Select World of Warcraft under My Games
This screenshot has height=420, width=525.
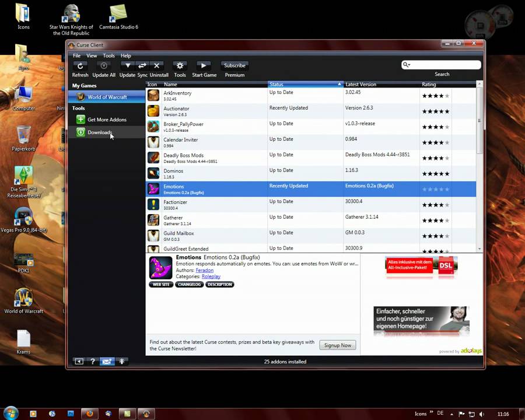click(107, 97)
